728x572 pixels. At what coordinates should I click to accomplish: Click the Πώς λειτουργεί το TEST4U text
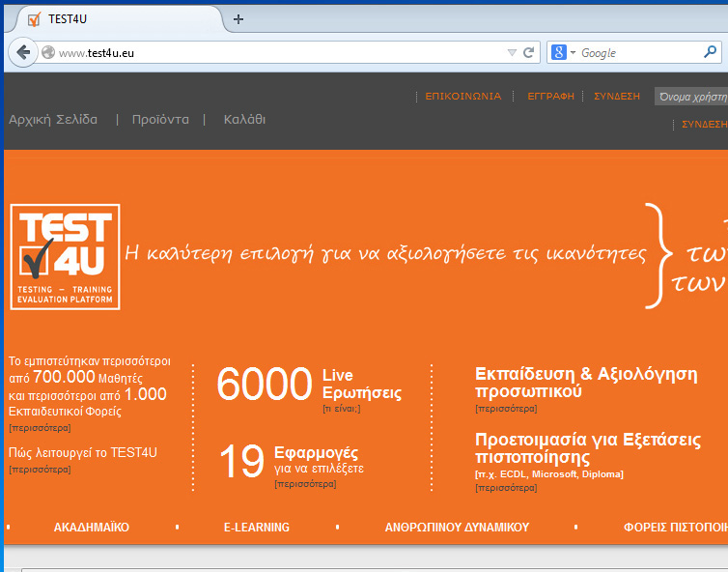coord(83,452)
